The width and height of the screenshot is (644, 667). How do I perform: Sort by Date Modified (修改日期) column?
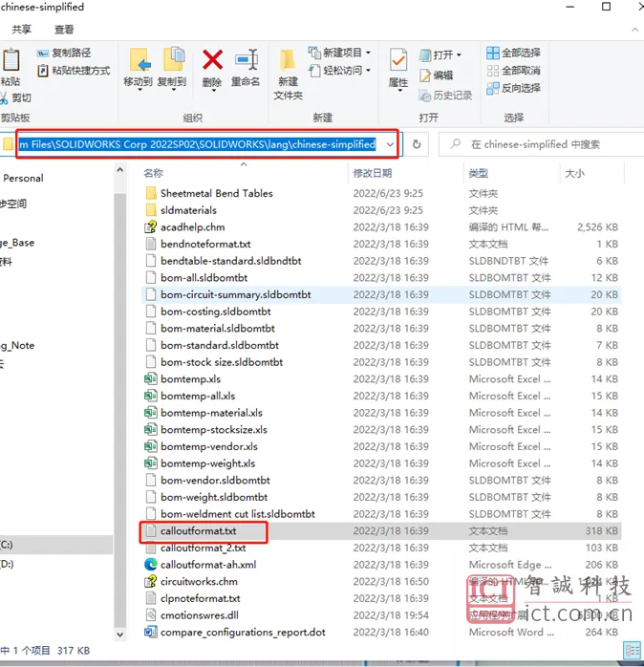373,173
